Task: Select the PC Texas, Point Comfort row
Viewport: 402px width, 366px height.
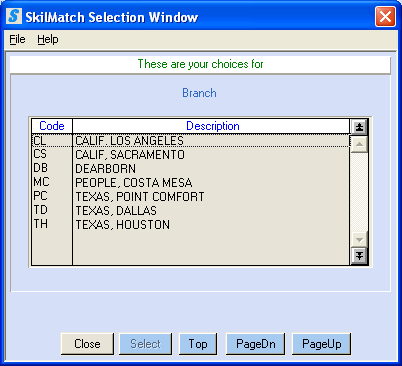Action: (x=191, y=197)
